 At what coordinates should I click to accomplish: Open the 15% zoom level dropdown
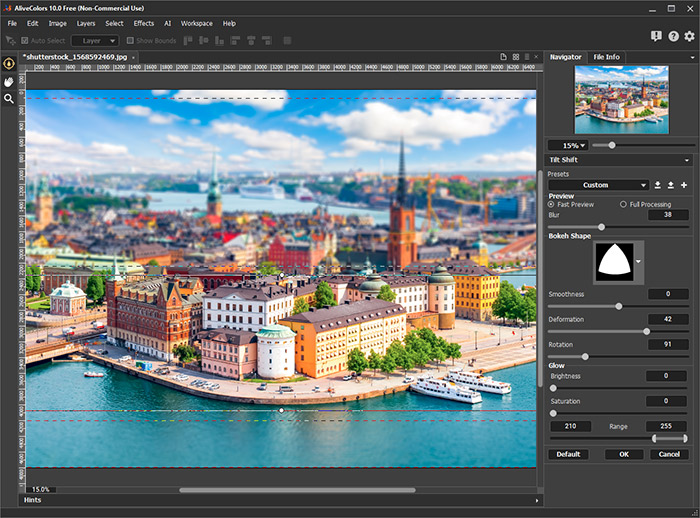[x=566, y=145]
